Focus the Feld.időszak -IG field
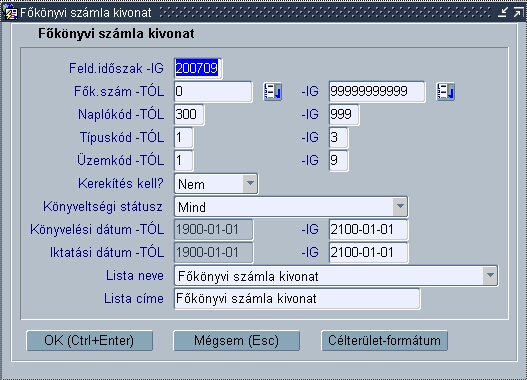This screenshot has width=527, height=380. (198, 69)
